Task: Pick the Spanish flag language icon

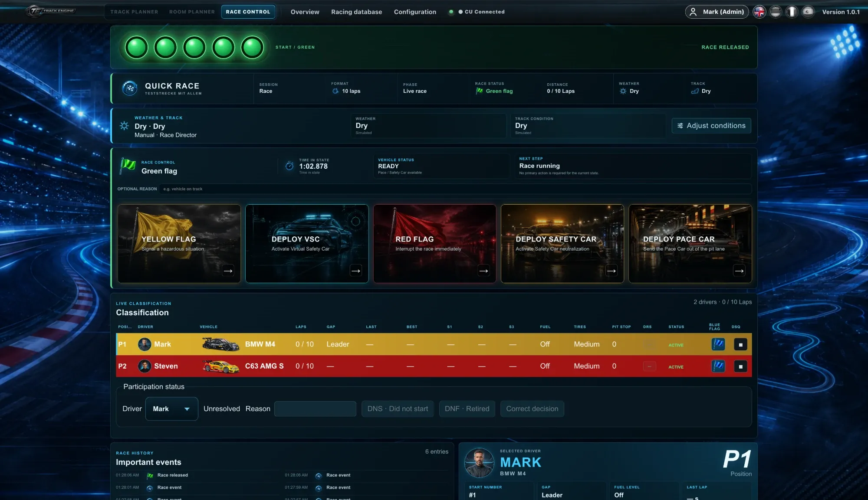Action: (807, 12)
